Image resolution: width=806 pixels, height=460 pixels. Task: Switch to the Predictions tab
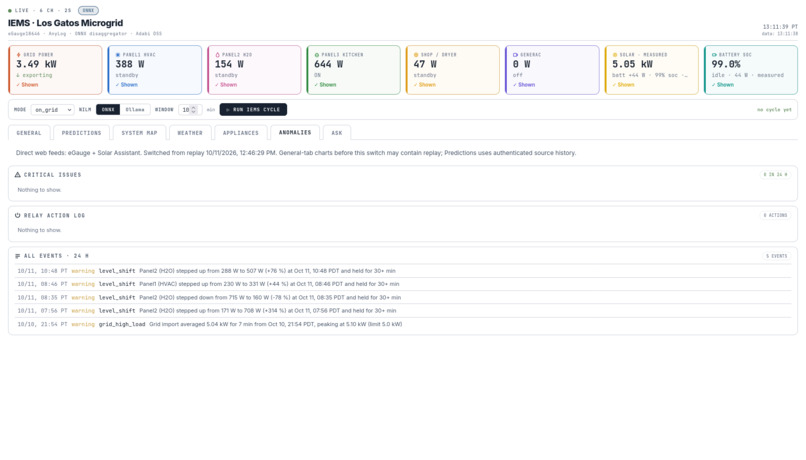coord(81,133)
